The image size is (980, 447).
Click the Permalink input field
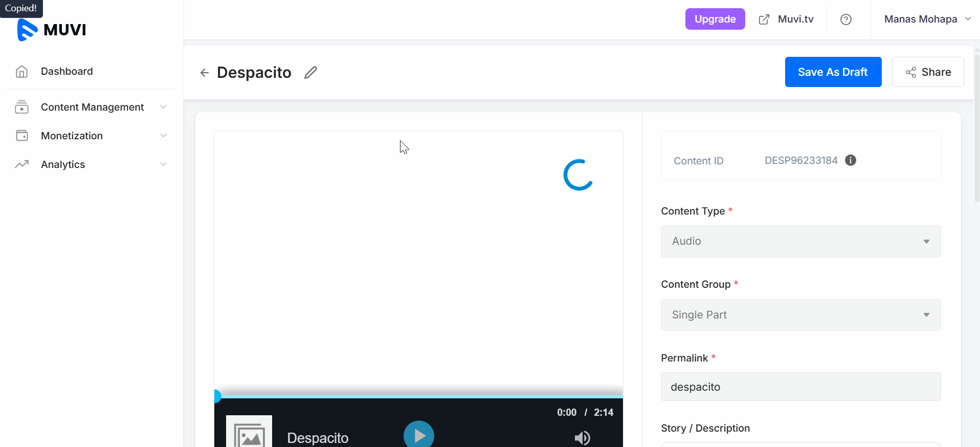click(800, 387)
